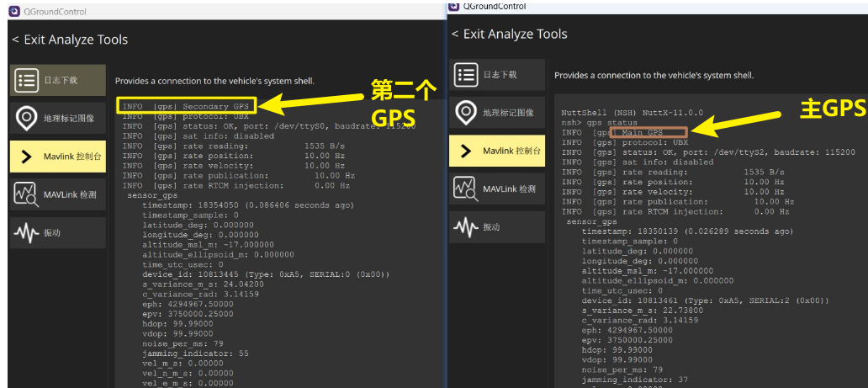Open 地理标记图像 geotag images in left window
Screen dimensions: 868x388
click(x=57, y=118)
